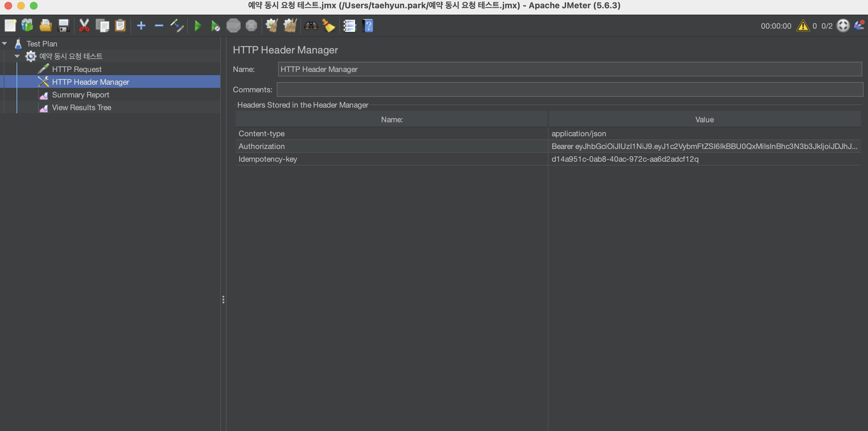This screenshot has height=431, width=868.
Task: Click the split pane divider handle
Action: (223, 299)
